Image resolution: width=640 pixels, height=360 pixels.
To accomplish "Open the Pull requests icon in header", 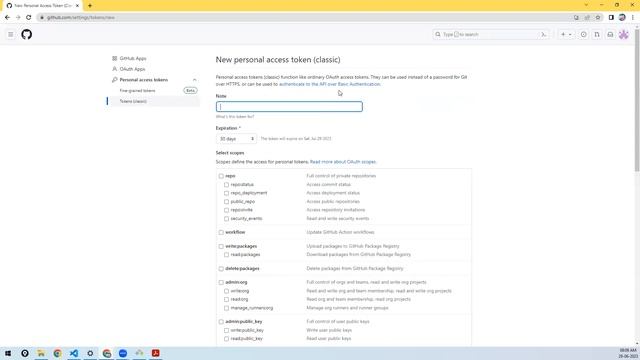I will point(597,35).
